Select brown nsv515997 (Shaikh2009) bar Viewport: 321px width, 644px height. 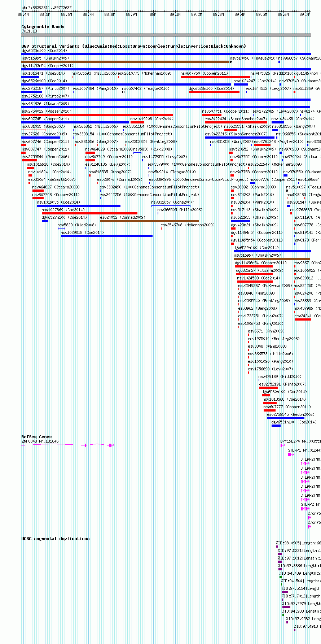pyautogui.click(x=272, y=259)
